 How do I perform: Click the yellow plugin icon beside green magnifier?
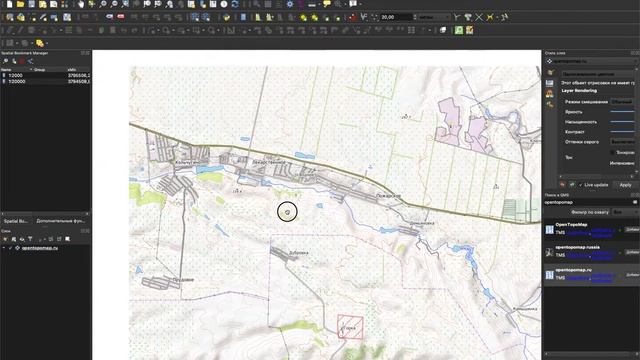tap(470, 30)
